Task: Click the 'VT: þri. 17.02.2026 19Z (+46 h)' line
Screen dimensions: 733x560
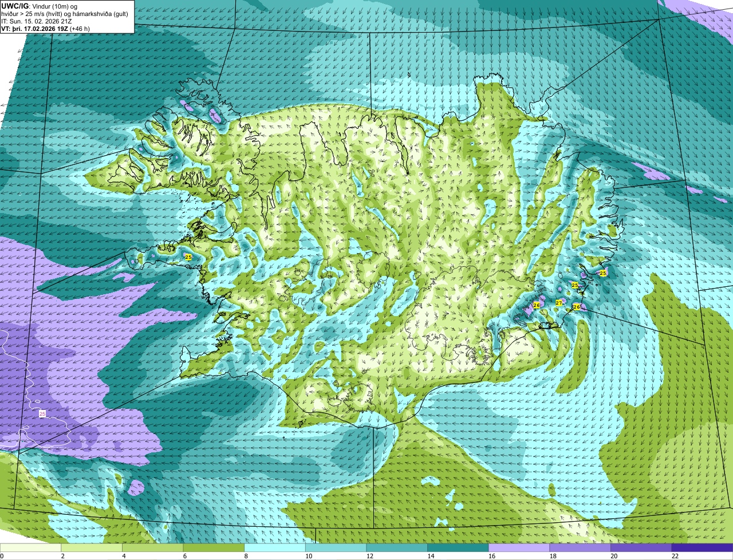Action: 46,28
